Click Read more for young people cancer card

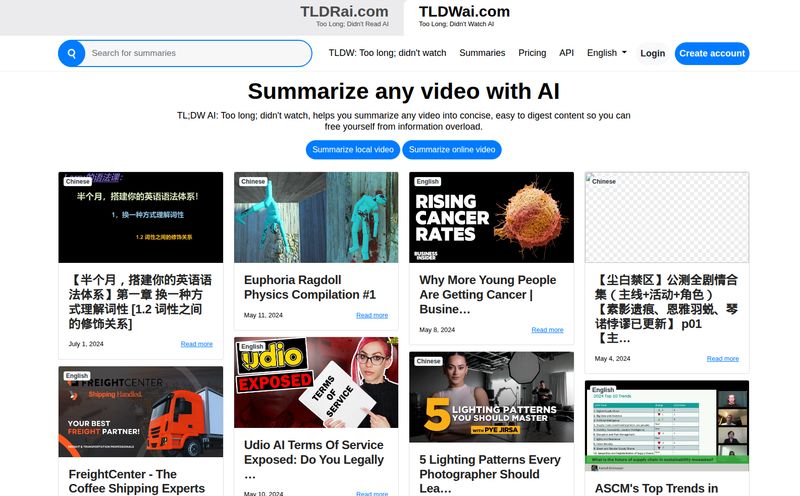[547, 330]
